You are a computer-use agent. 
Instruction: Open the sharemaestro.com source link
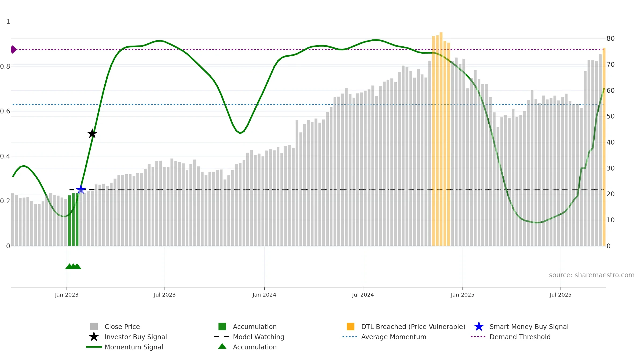coord(591,275)
